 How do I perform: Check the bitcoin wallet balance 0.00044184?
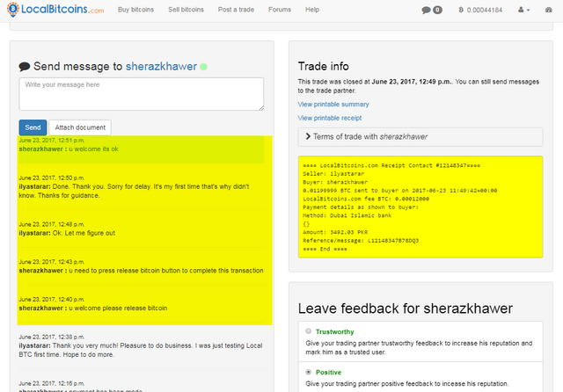(480, 10)
